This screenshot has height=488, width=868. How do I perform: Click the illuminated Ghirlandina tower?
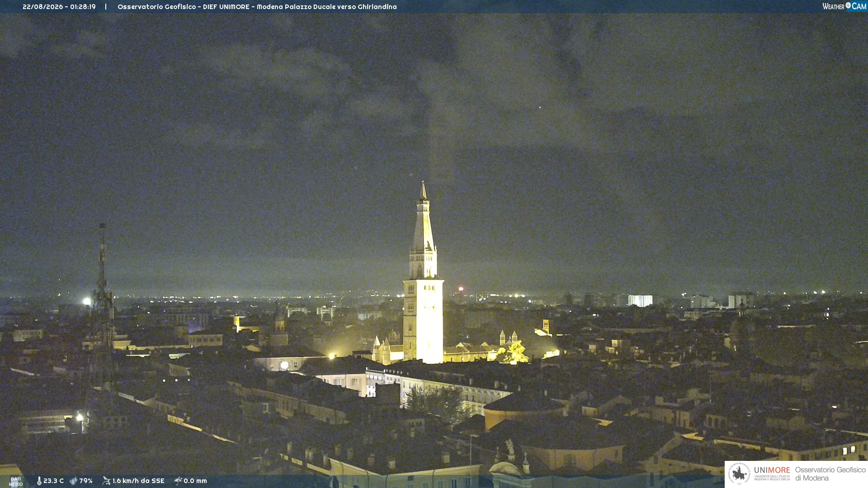coord(423,280)
